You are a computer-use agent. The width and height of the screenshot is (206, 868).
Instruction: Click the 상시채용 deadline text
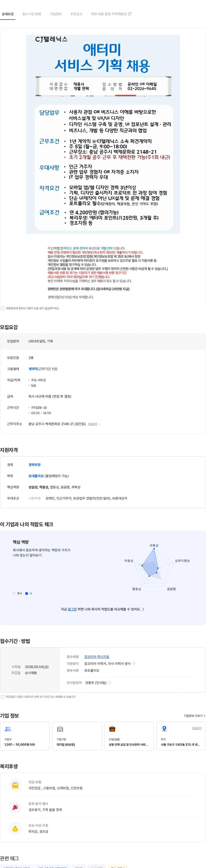tap(31, 673)
